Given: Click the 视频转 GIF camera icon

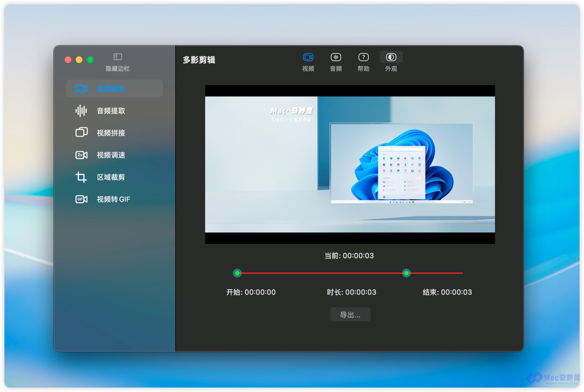Looking at the screenshot, I should [x=81, y=199].
